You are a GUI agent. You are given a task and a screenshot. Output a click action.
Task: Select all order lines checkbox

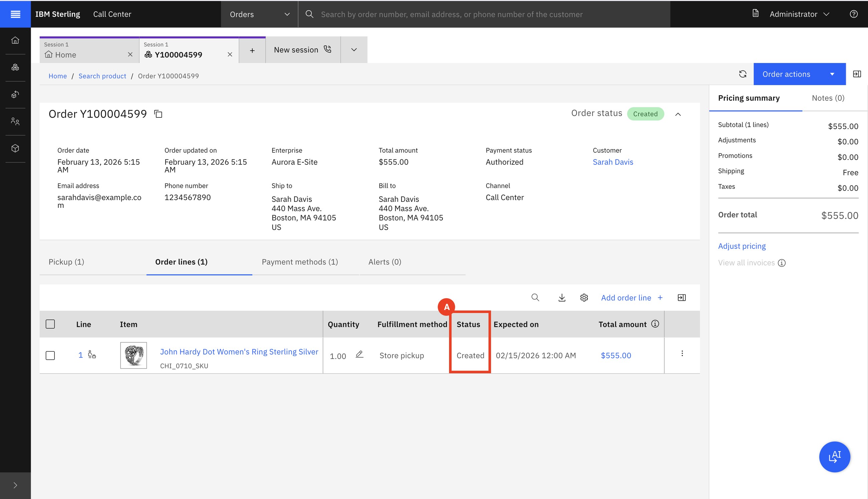[50, 324]
